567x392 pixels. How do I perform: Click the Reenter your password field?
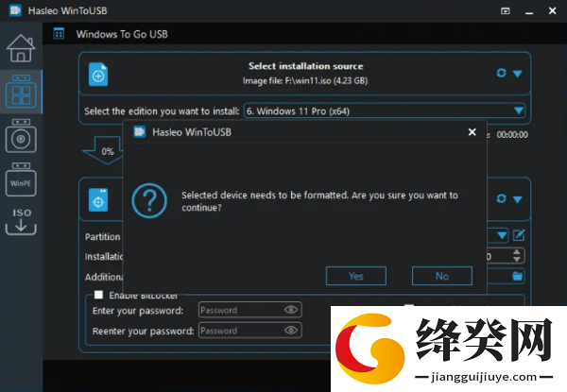249,331
